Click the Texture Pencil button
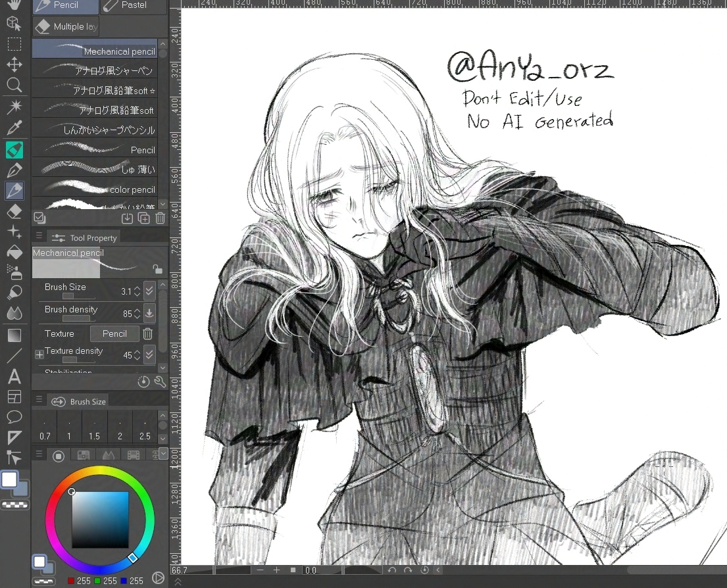Screen dimensions: 727x588 [x=114, y=333]
